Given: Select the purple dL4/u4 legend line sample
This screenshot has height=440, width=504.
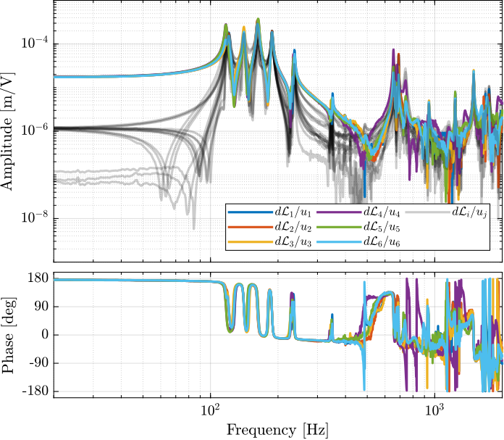Looking at the screenshot, I should point(340,212).
